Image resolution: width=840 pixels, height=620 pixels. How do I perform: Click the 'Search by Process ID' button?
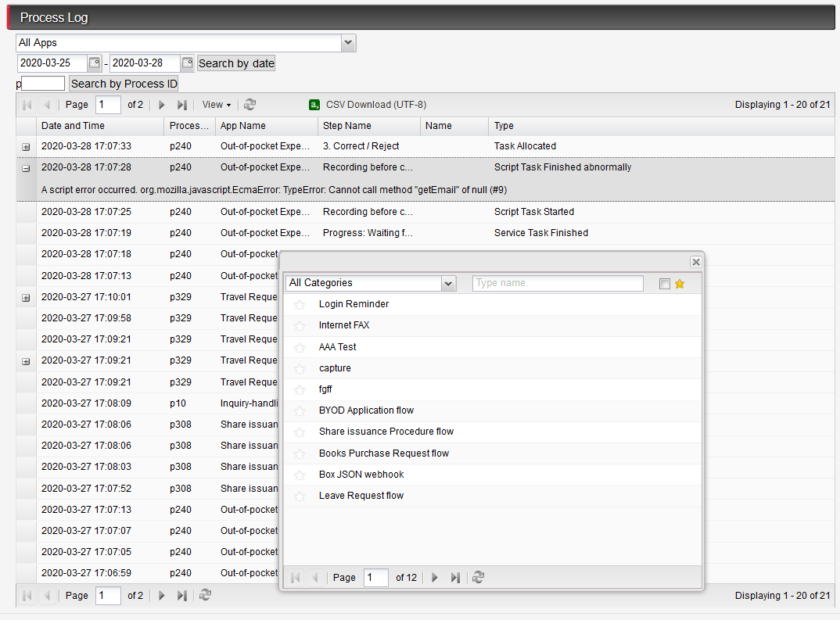tap(123, 83)
